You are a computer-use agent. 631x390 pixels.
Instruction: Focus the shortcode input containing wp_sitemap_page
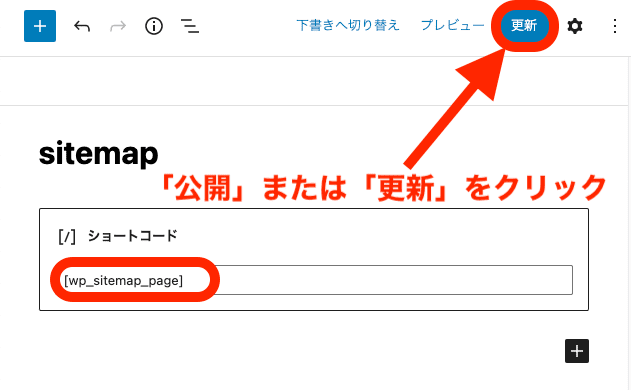point(316,280)
